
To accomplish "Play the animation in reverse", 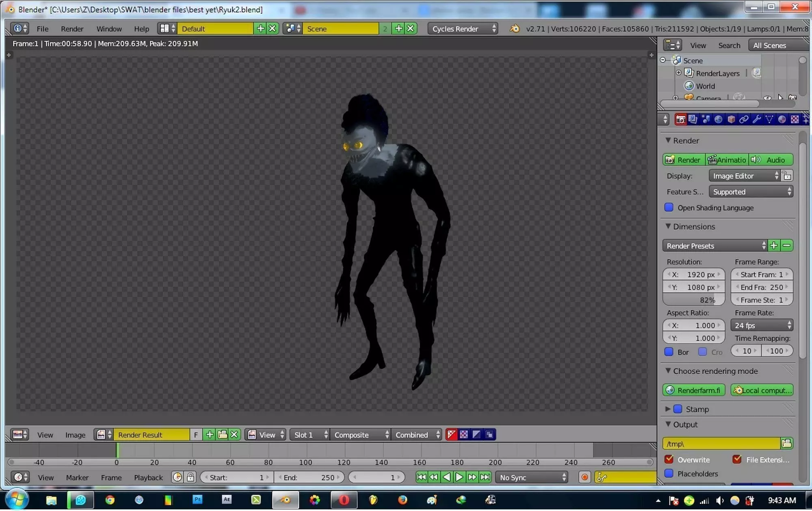I will click(446, 478).
